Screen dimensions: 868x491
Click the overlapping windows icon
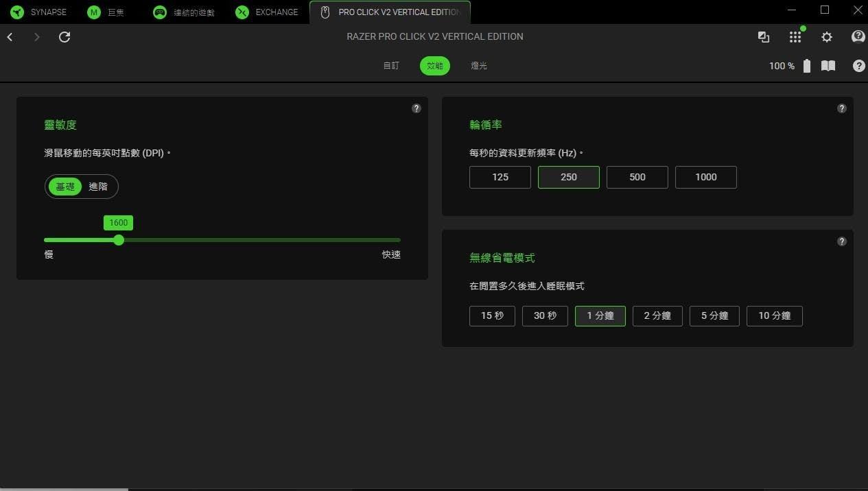764,37
